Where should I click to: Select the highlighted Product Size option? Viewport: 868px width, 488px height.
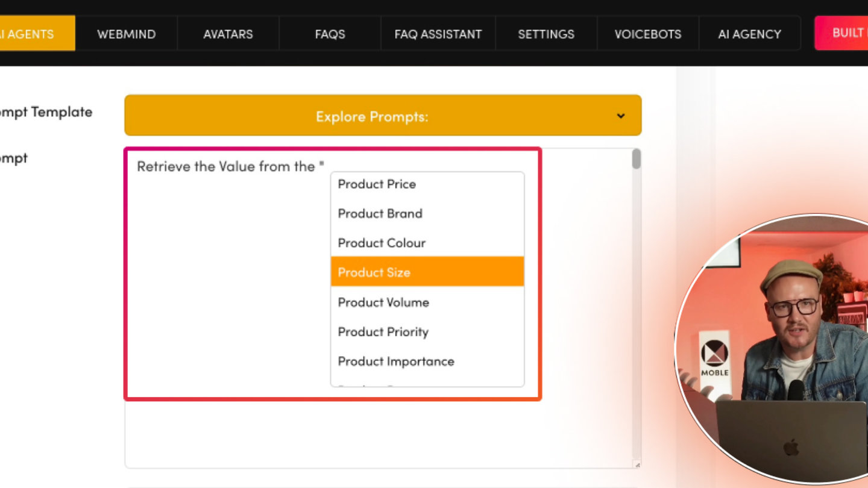click(374, 272)
